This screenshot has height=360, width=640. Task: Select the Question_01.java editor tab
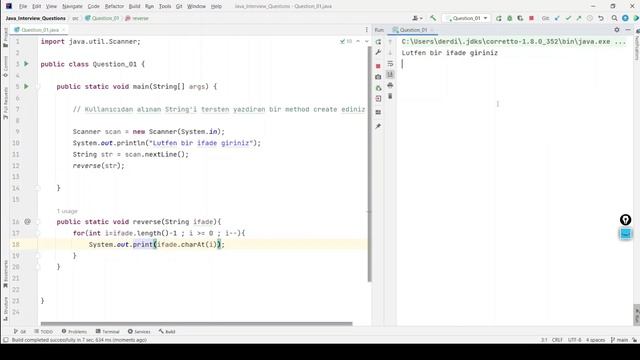click(x=40, y=30)
